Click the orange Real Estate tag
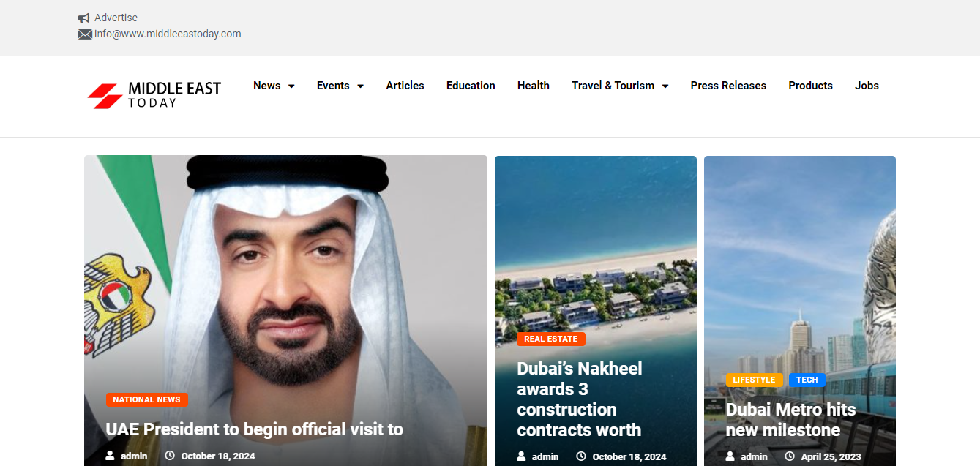The height and width of the screenshot is (466, 980). pos(551,339)
